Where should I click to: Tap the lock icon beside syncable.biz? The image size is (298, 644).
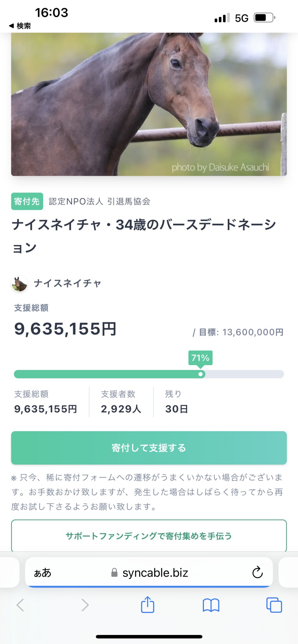click(x=114, y=573)
